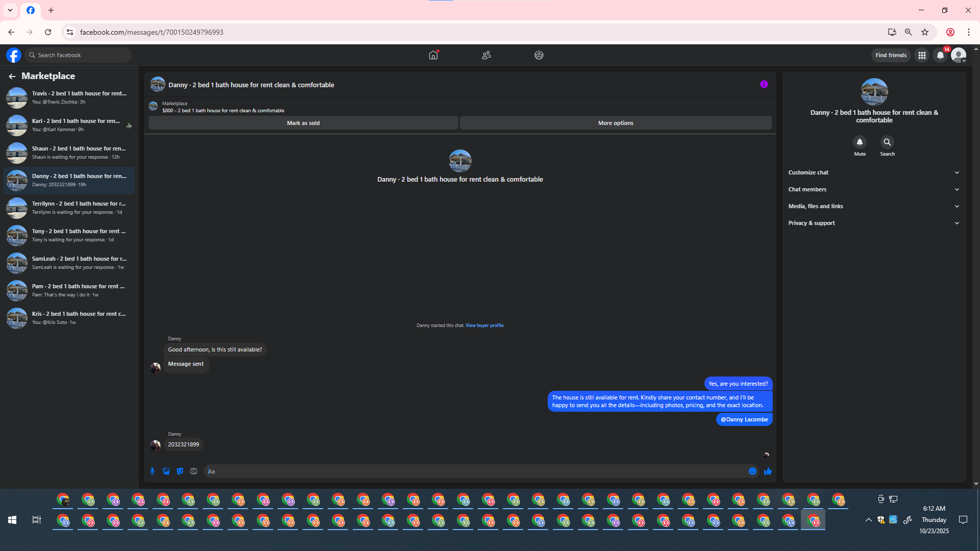
Task: Open the emoji picker in message box
Action: [752, 471]
